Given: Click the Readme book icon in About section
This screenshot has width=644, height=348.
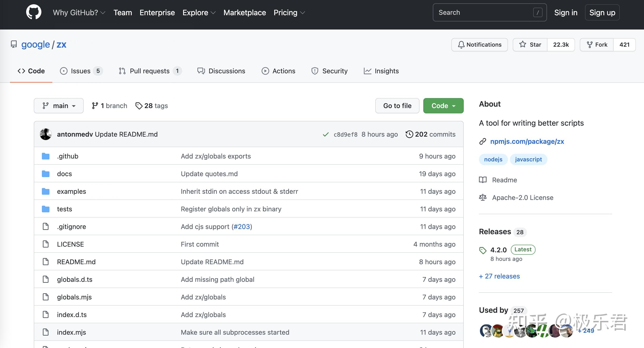Looking at the screenshot, I should click(x=483, y=180).
